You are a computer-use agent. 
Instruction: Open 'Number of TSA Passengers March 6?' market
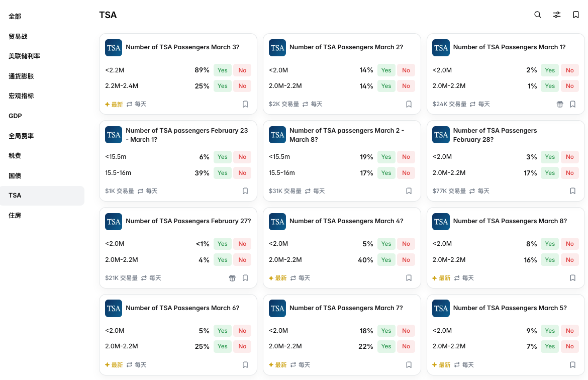(x=182, y=308)
